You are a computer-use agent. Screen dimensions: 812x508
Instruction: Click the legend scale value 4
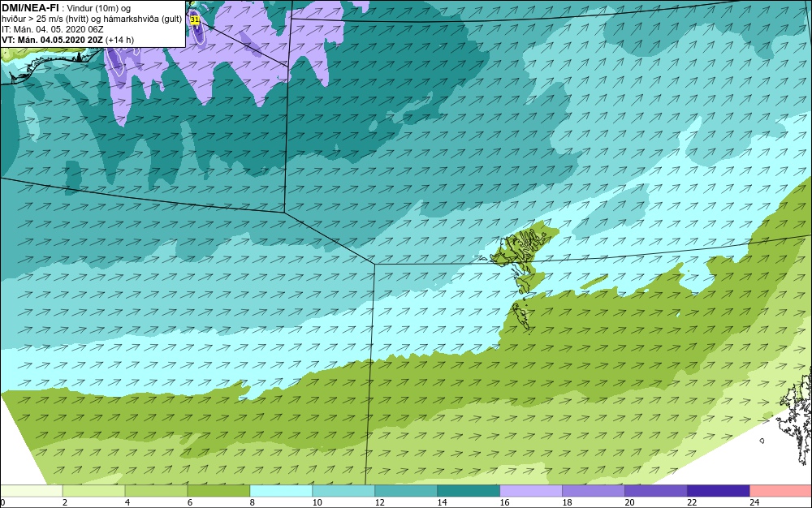pos(127,502)
